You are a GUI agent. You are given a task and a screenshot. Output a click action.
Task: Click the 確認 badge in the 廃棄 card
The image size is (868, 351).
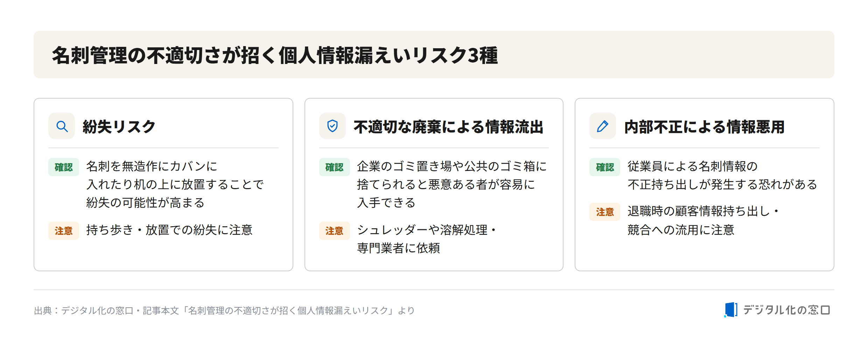coord(334,167)
